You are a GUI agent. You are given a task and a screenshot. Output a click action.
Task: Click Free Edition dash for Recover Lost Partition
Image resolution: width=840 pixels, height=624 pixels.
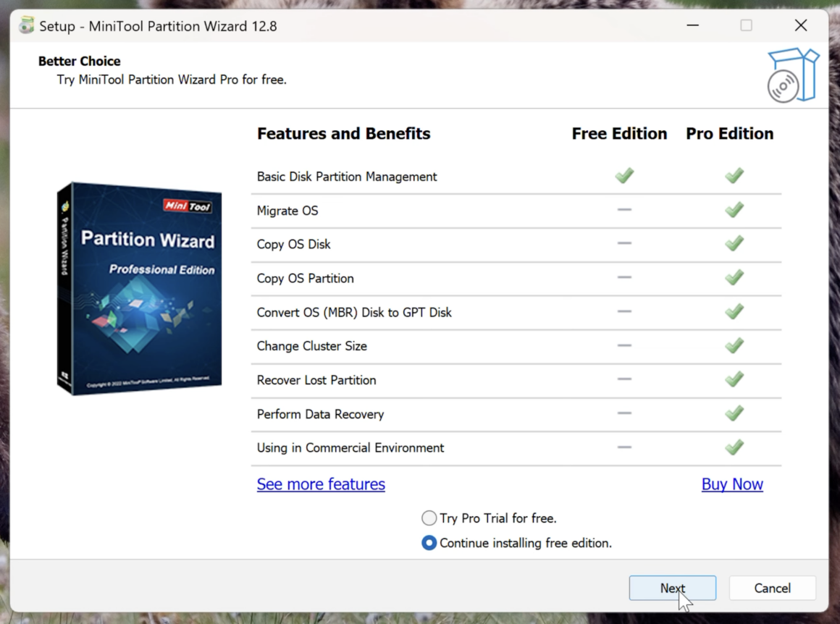(625, 379)
